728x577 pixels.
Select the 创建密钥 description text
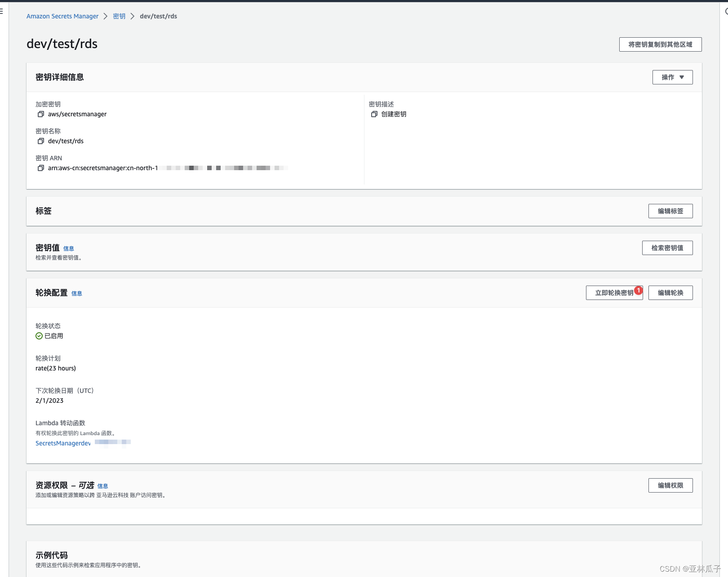(394, 114)
